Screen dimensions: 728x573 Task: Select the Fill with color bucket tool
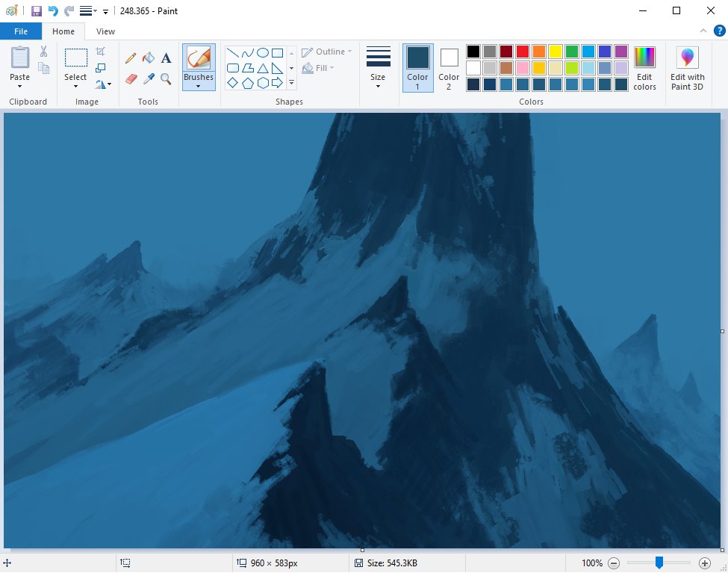point(149,58)
